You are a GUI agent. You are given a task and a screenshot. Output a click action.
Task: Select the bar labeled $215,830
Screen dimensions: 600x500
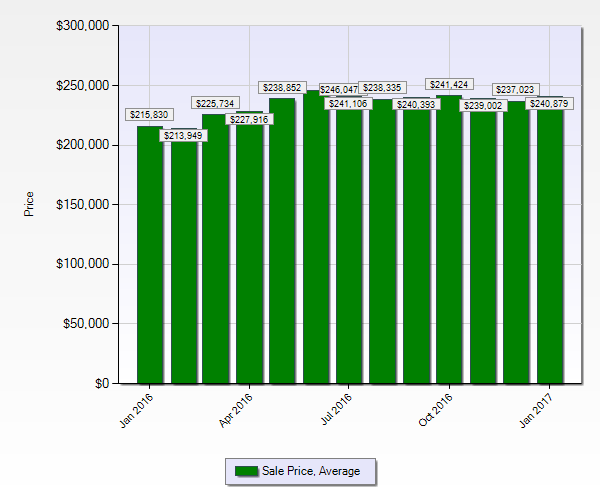pyautogui.click(x=150, y=254)
